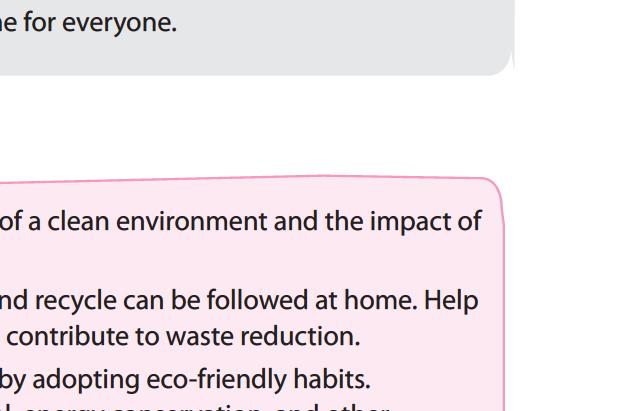Click the word "waste"
Screen dimensions: 637x411
click(x=201, y=337)
